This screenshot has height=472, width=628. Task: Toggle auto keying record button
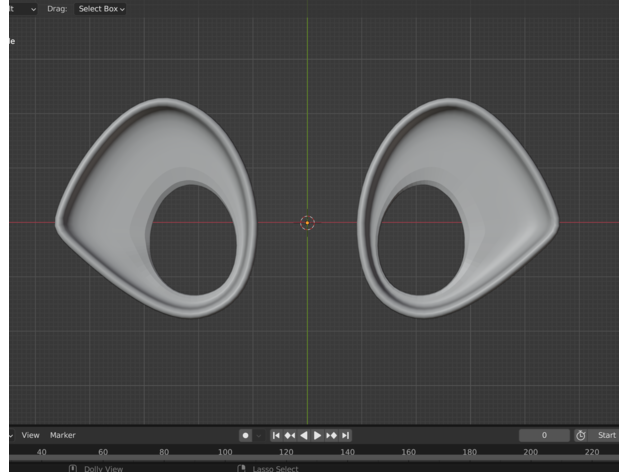[x=245, y=436]
